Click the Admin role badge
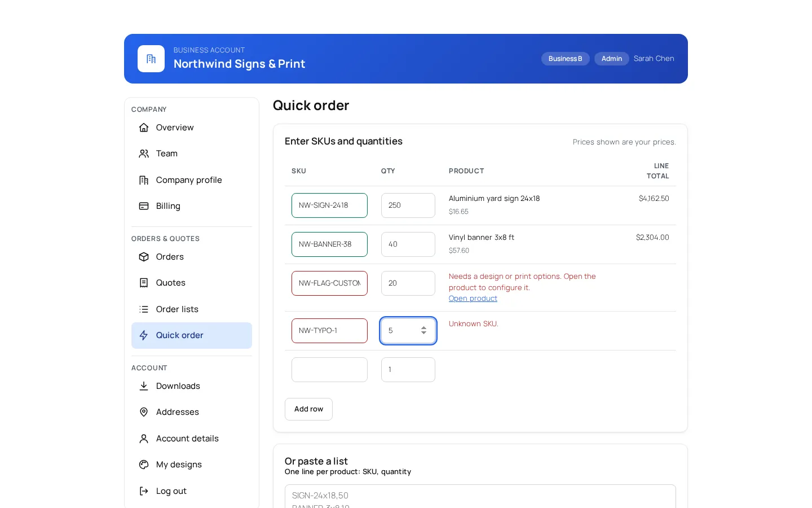The width and height of the screenshot is (812, 508). [612, 59]
